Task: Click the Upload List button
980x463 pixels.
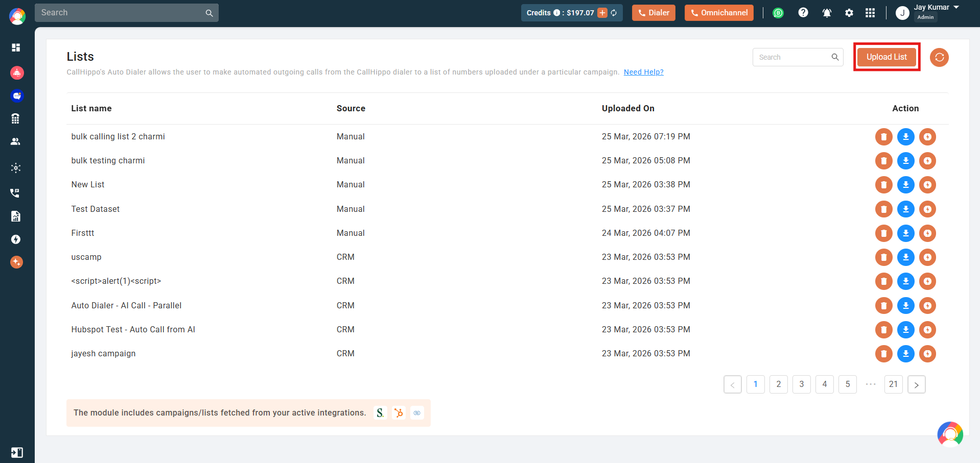Action: (886, 57)
